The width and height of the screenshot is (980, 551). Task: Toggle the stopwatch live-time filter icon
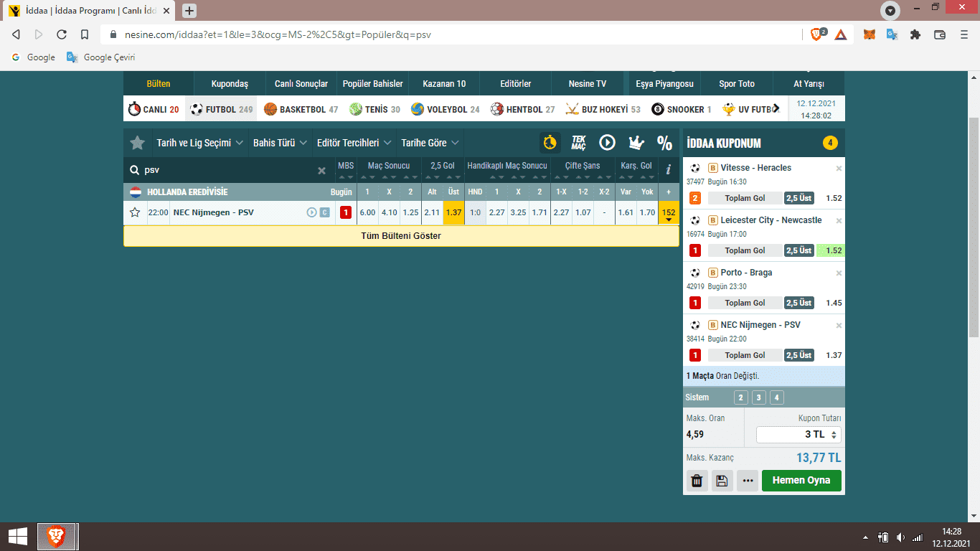click(550, 142)
